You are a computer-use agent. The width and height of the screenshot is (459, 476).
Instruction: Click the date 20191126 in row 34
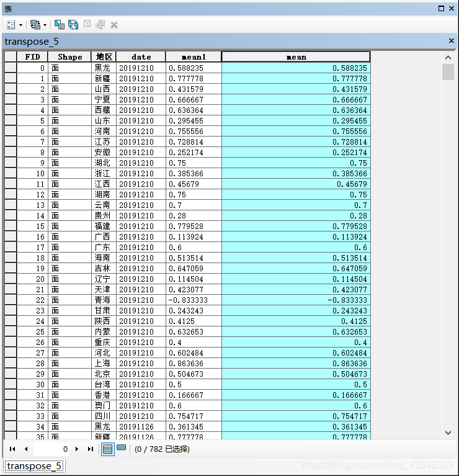point(141,426)
